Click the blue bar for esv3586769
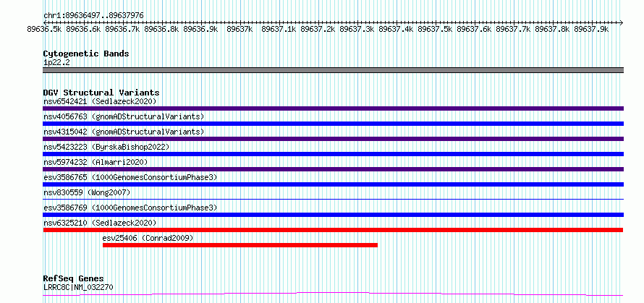 pyautogui.click(x=333, y=215)
